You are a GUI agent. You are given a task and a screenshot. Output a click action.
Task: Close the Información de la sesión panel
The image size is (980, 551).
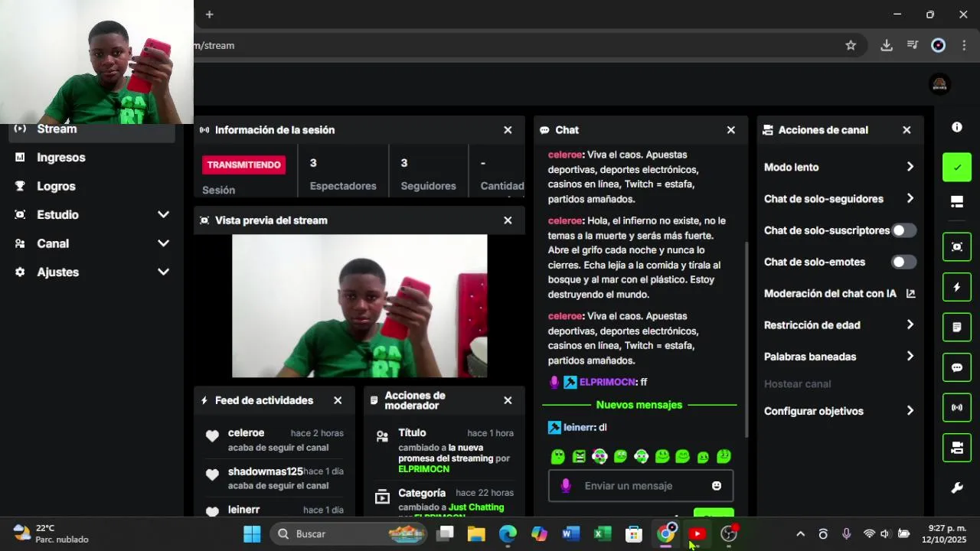(x=508, y=130)
